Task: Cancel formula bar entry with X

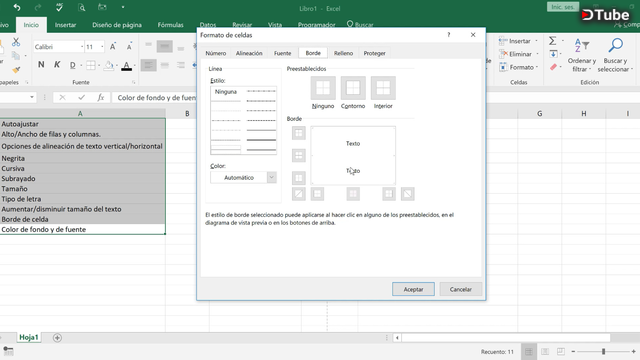Action: (62, 97)
